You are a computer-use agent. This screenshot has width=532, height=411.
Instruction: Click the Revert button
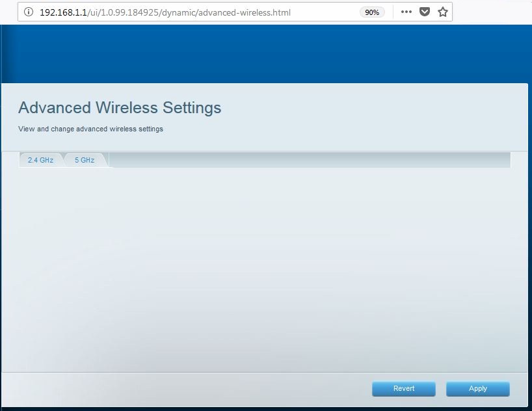click(x=404, y=389)
